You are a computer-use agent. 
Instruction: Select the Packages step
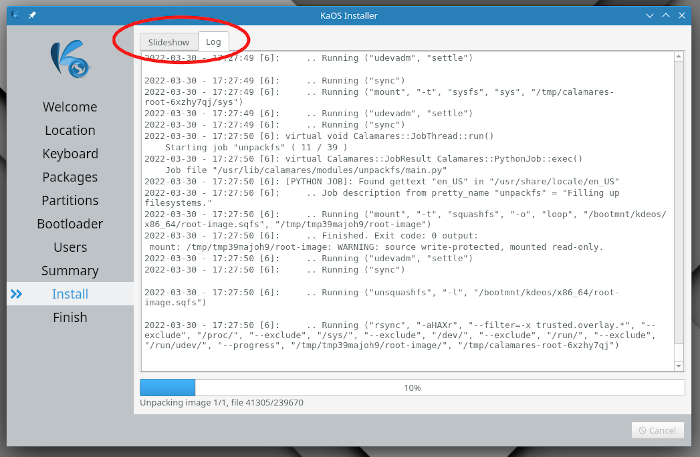click(70, 177)
